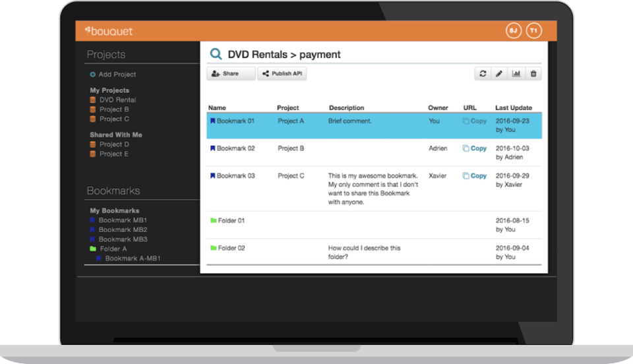Click Project B table cell

tap(291, 148)
